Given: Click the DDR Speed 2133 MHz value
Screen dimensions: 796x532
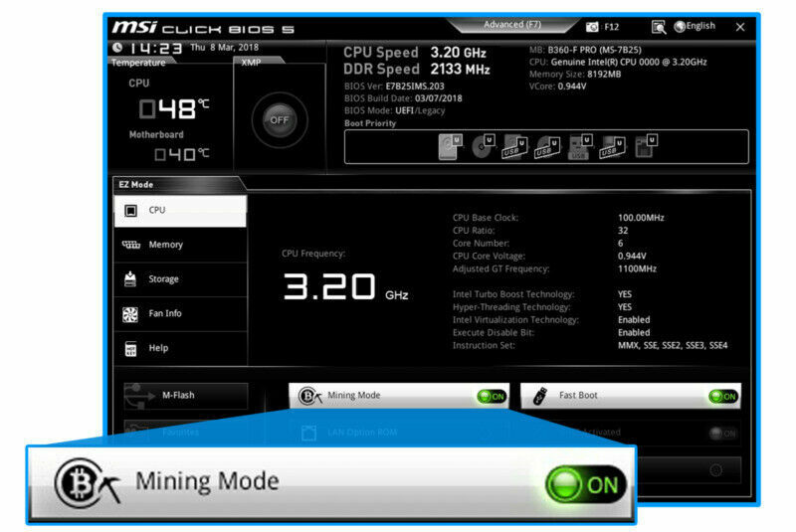Looking at the screenshot, I should pyautogui.click(x=461, y=69).
